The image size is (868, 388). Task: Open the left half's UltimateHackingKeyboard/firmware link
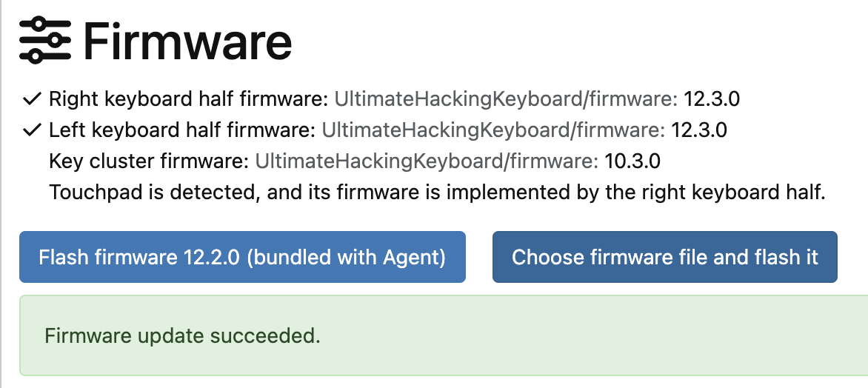(x=493, y=131)
